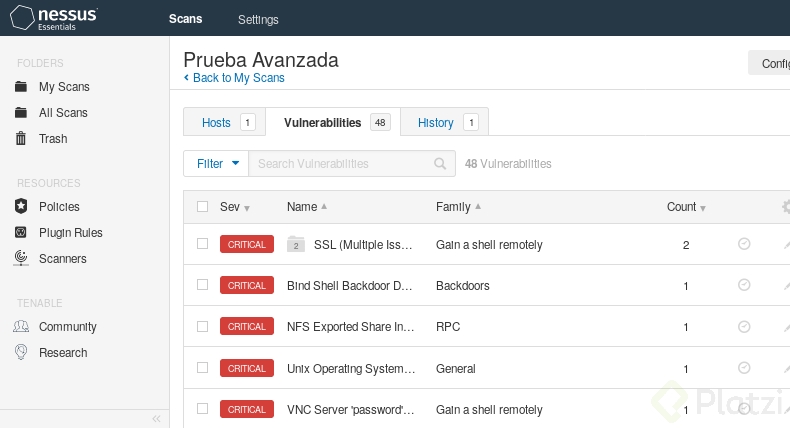Image resolution: width=790 pixels, height=428 pixels.
Task: Open Settings in the top bar
Action: tap(258, 19)
